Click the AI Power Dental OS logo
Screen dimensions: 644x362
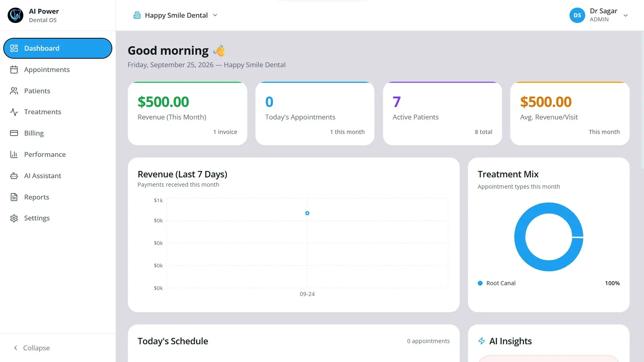[x=16, y=15]
